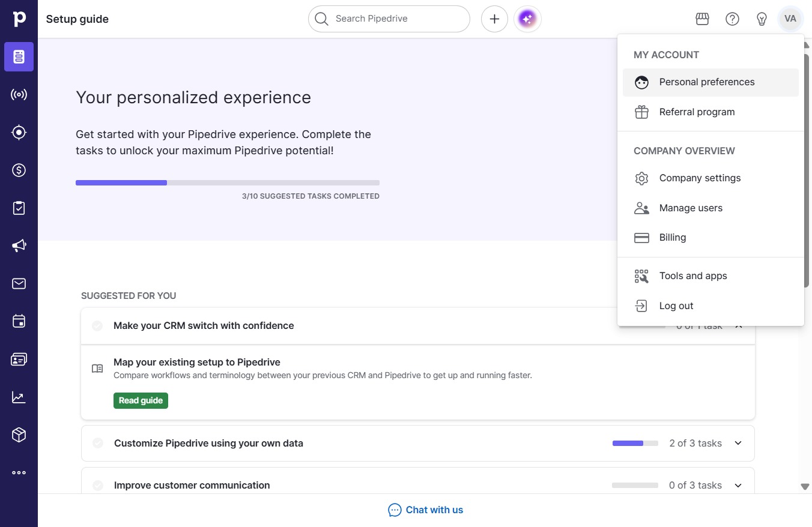Click the Search Pipedrive input field
The image size is (812, 527).
389,19
